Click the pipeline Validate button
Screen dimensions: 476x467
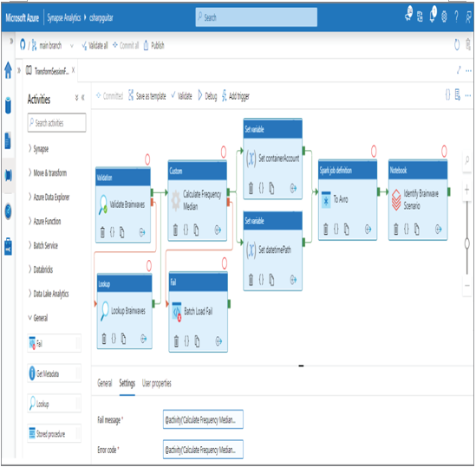181,96
